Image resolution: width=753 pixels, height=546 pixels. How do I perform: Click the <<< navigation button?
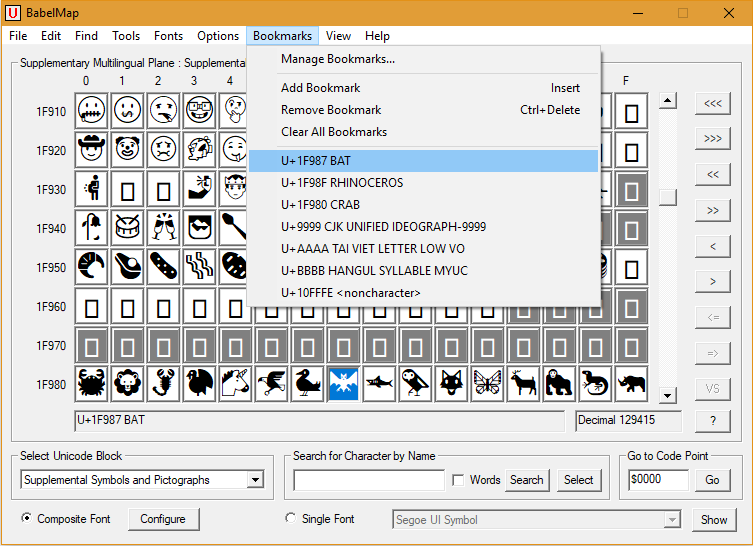(x=713, y=103)
